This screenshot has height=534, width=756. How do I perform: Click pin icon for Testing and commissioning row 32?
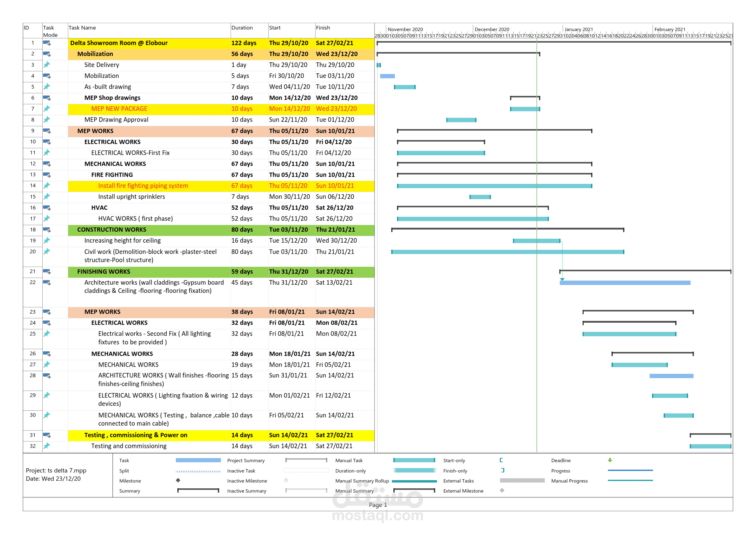point(47,446)
